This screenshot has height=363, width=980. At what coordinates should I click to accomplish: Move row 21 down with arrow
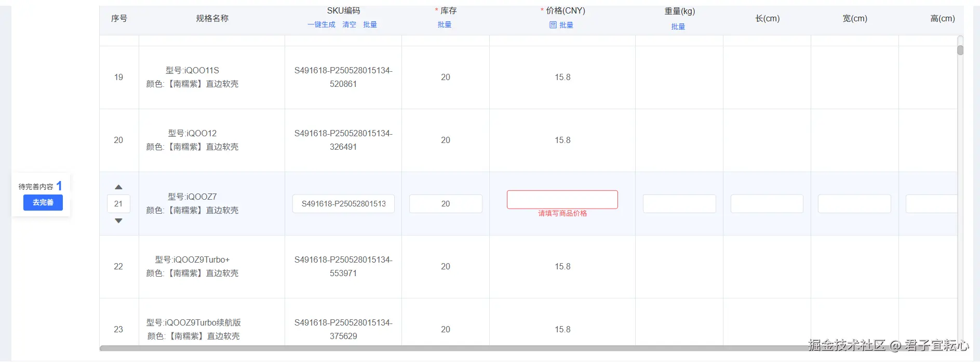[x=118, y=221]
